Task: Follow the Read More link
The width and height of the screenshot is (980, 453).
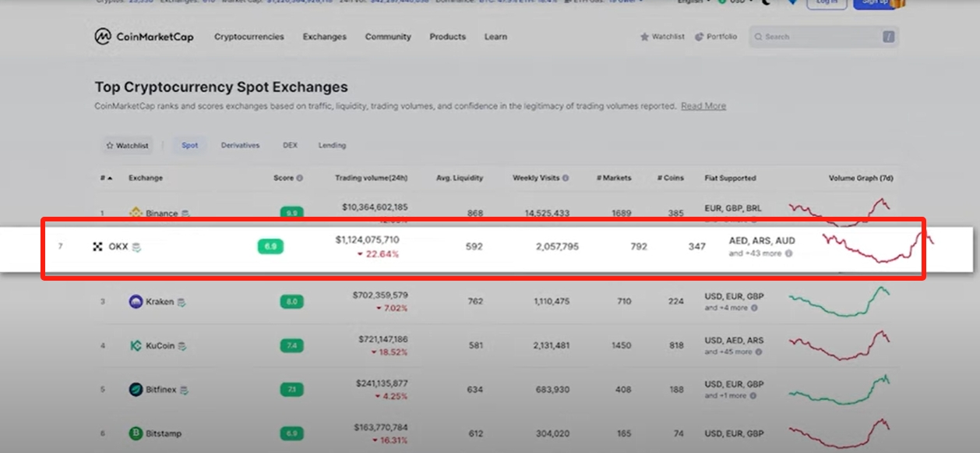Action: tap(703, 106)
